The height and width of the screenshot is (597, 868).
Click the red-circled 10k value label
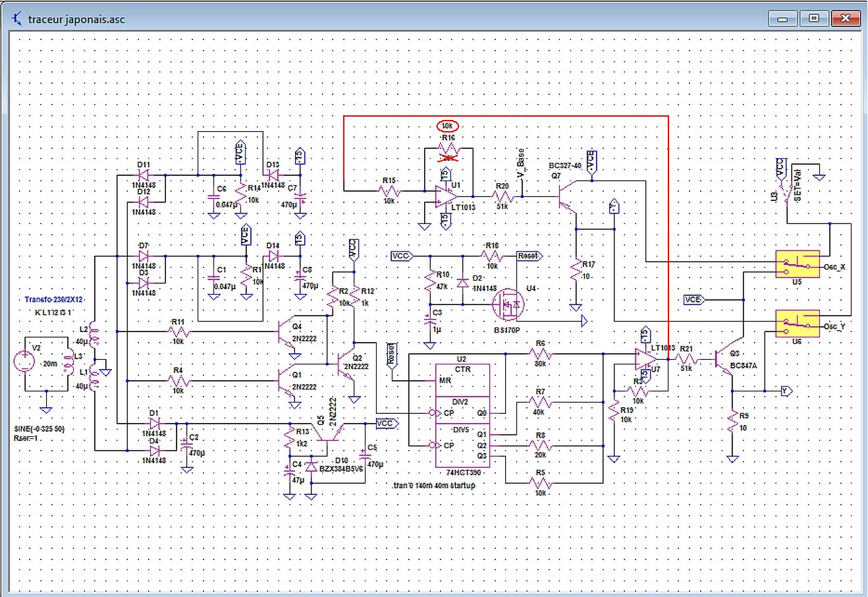coord(448,125)
